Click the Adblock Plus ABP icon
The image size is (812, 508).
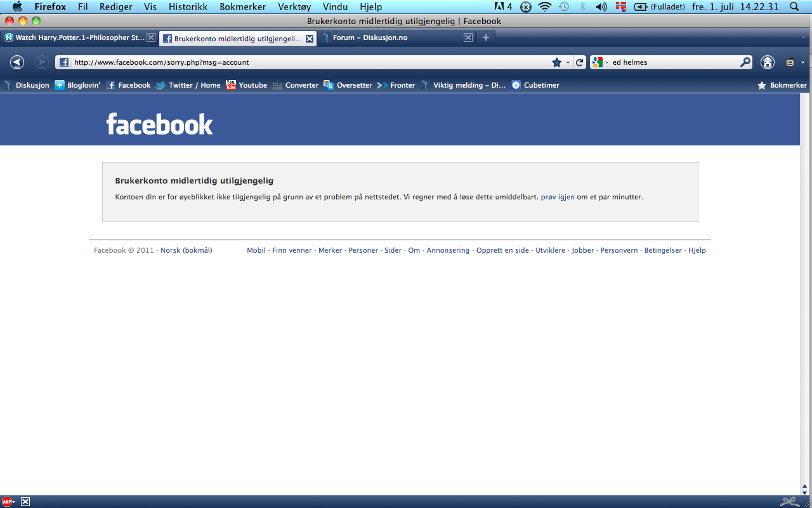[7, 502]
